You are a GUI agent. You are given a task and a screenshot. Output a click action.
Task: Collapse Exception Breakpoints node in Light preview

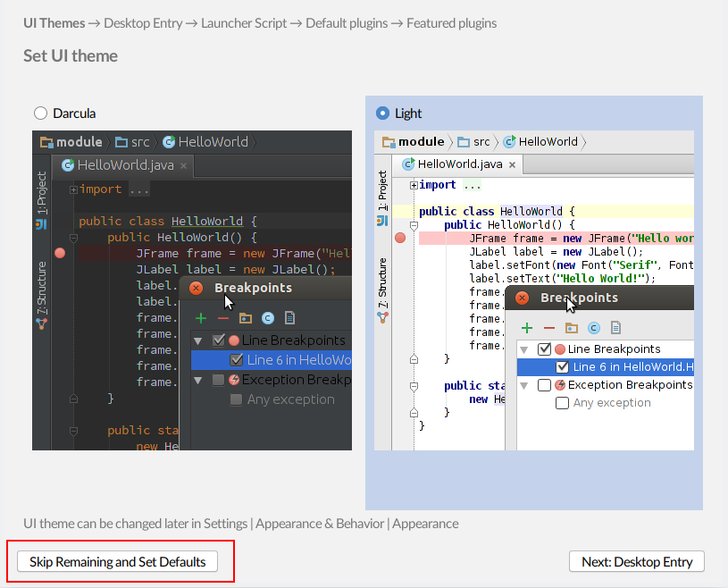click(524, 385)
